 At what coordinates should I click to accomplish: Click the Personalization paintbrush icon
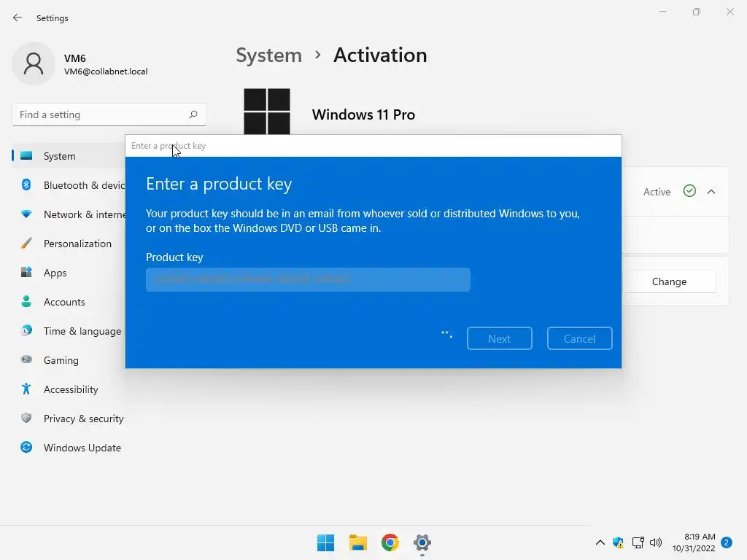click(x=26, y=244)
